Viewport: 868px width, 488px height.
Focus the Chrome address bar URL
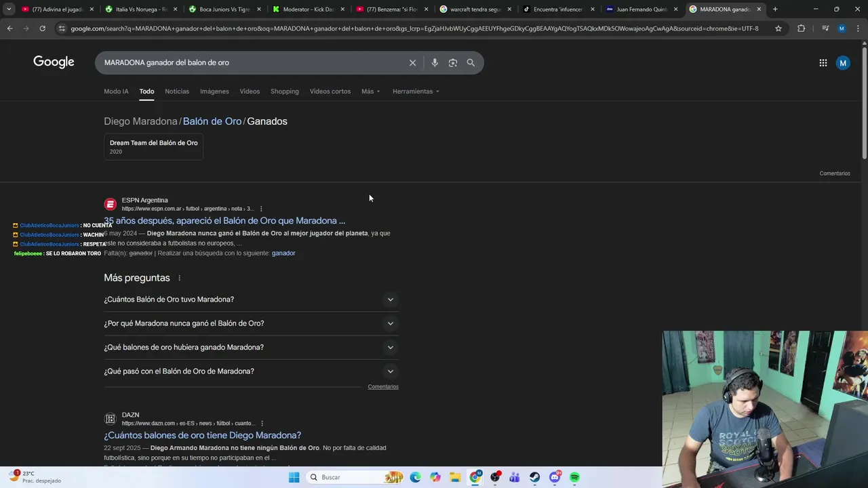point(414,28)
